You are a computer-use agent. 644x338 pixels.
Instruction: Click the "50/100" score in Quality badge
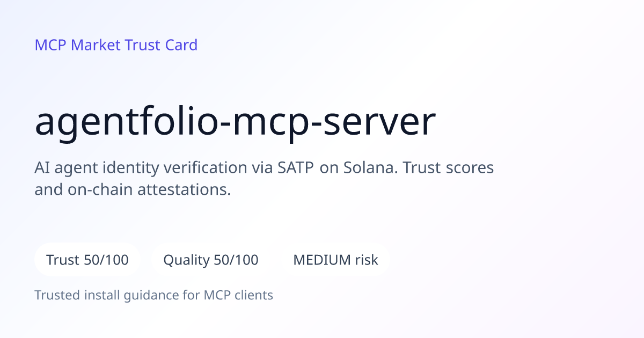pos(236,260)
